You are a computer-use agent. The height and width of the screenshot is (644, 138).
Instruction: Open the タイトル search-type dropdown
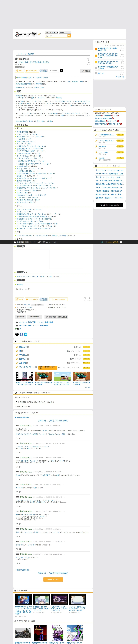point(65,32)
